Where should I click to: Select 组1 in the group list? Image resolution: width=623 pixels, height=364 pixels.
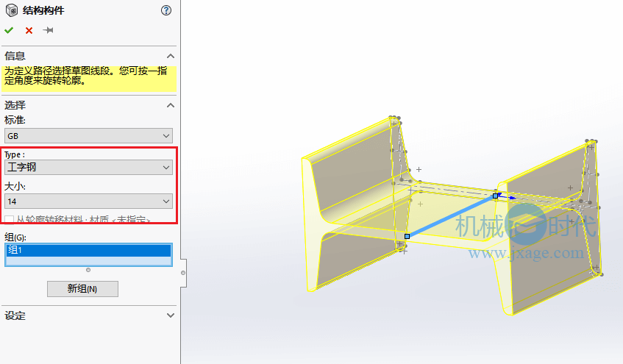click(x=88, y=250)
